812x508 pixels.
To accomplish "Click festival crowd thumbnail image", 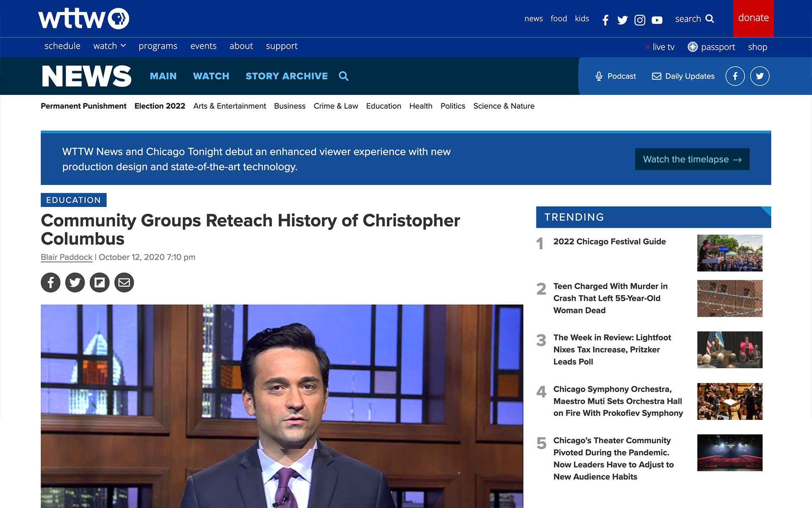I will pyautogui.click(x=730, y=253).
